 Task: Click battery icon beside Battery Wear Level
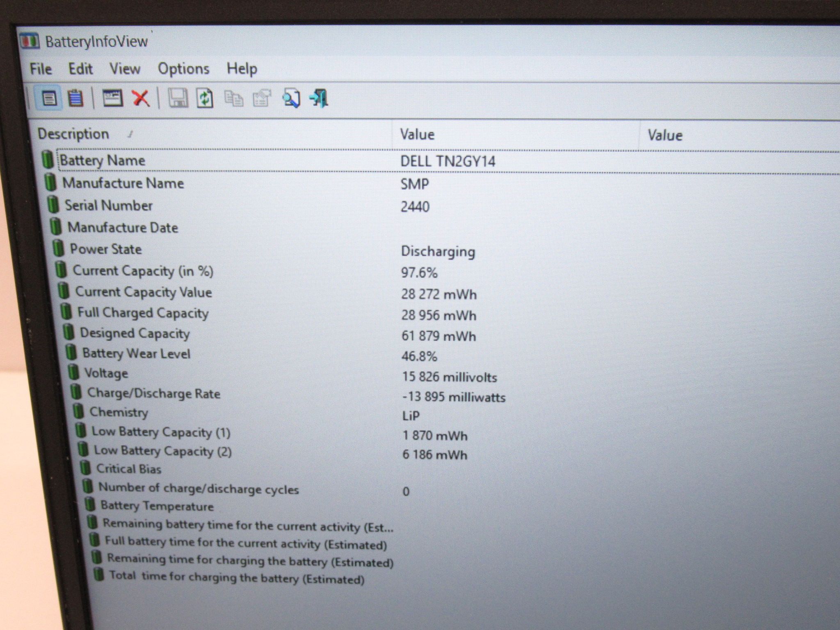point(71,352)
